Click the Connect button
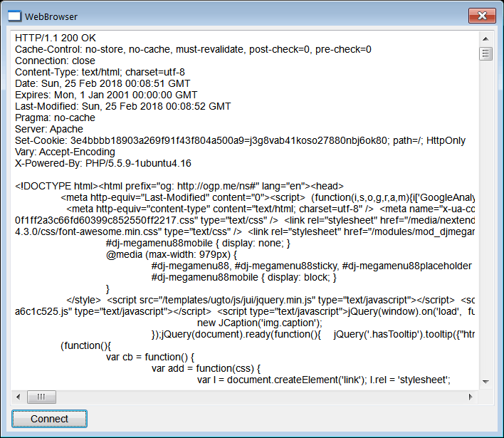The height and width of the screenshot is (438, 504). tap(49, 419)
